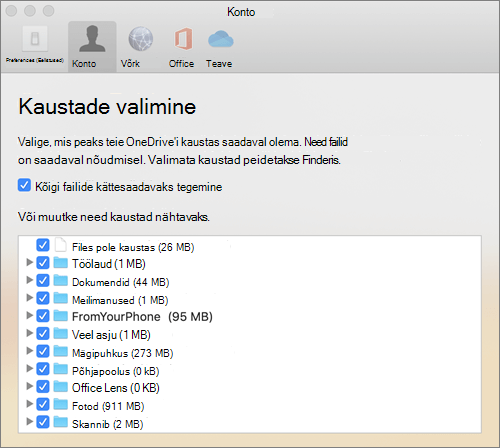Click the Dokumendid folder icon
This screenshot has height=448, width=500.
point(61,280)
